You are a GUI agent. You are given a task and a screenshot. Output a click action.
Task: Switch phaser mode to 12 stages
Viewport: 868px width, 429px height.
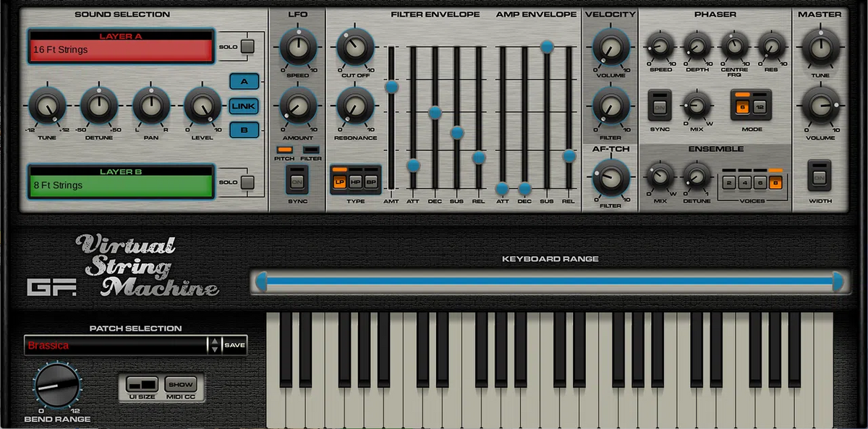pyautogui.click(x=759, y=106)
